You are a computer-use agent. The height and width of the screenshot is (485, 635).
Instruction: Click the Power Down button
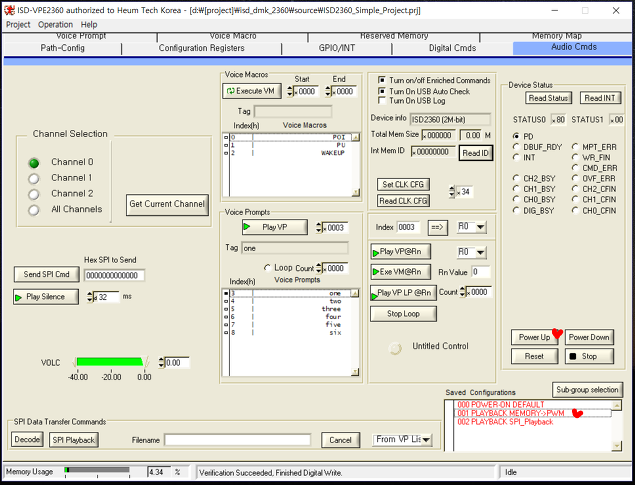589,337
